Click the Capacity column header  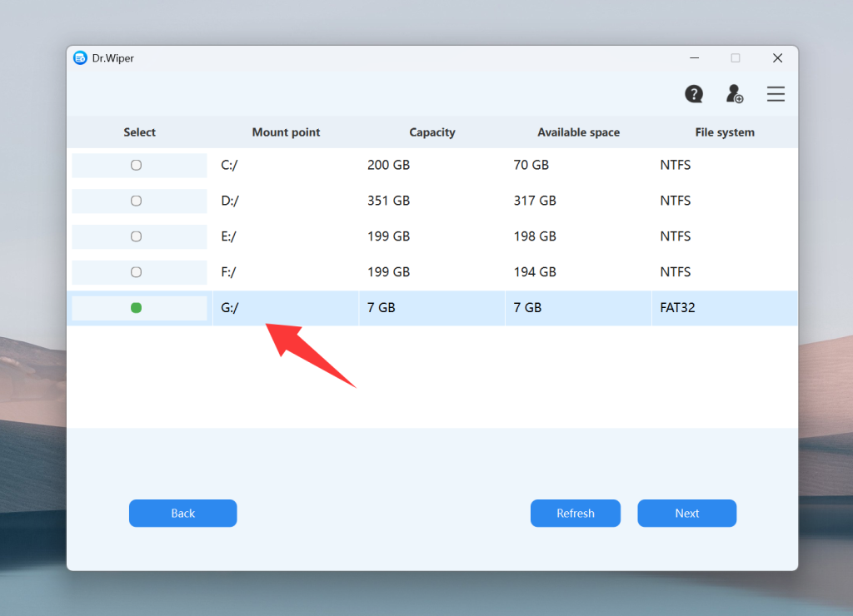431,132
